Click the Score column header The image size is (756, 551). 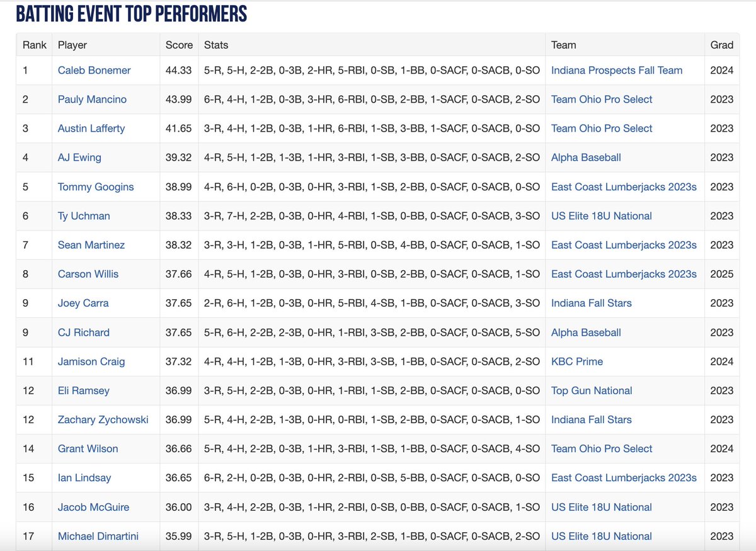click(179, 45)
